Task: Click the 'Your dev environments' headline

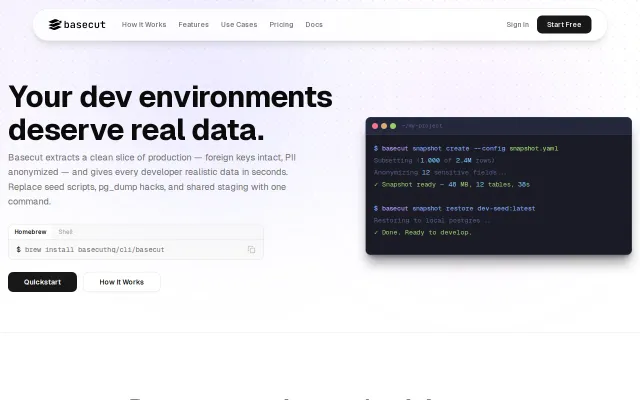Action: click(x=170, y=97)
